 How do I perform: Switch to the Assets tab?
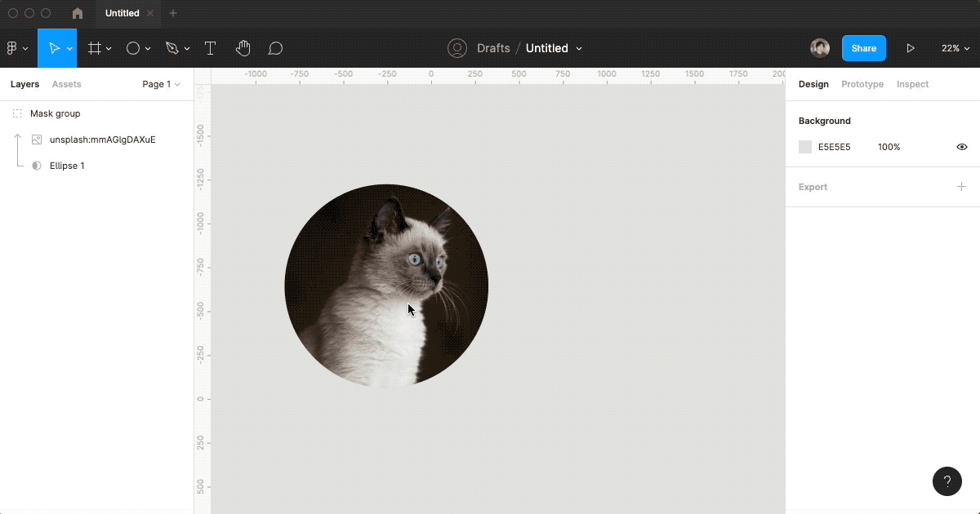pyautogui.click(x=66, y=84)
